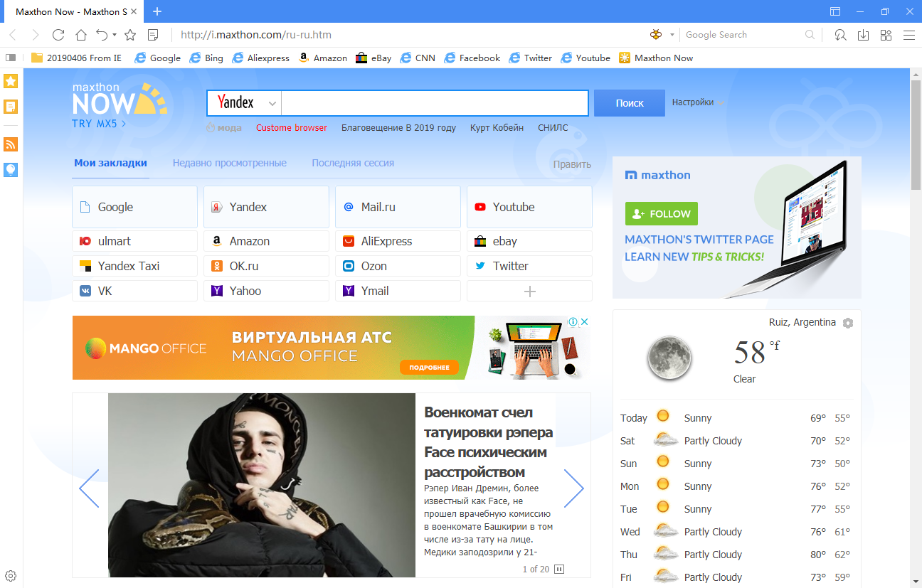
Task: Open the main hamburger menu
Action: 909,35
